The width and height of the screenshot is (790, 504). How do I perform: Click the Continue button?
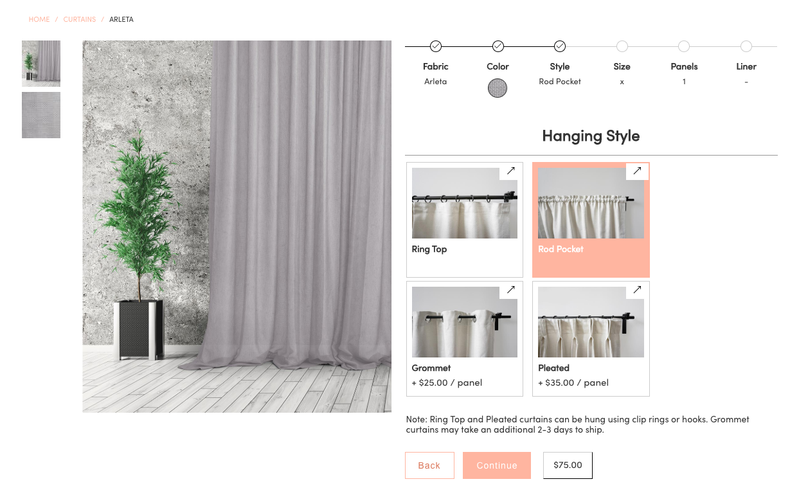pyautogui.click(x=497, y=465)
